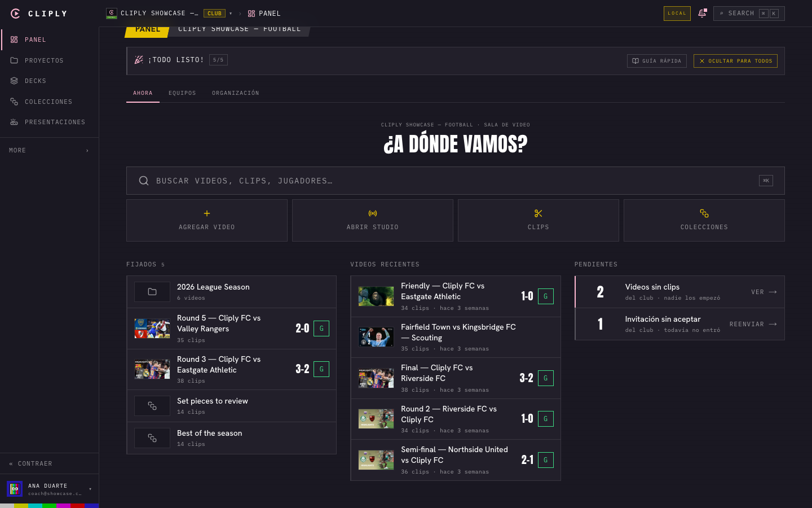This screenshot has height=508, width=812.
Task: Click Reenviar for Invitación sin aceptar
Action: (x=753, y=324)
